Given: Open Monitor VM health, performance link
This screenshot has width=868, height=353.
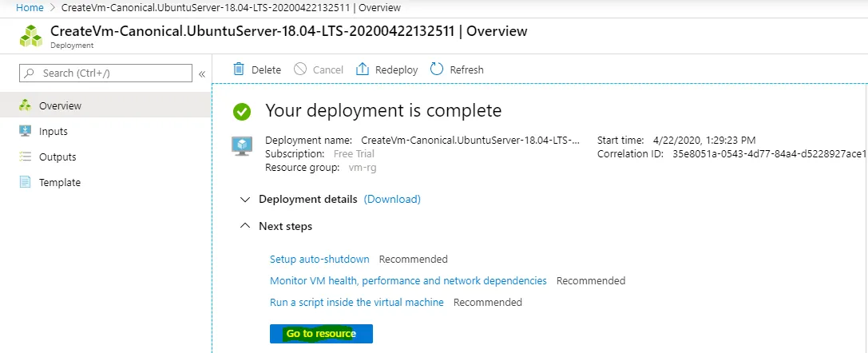Looking at the screenshot, I should [408, 280].
